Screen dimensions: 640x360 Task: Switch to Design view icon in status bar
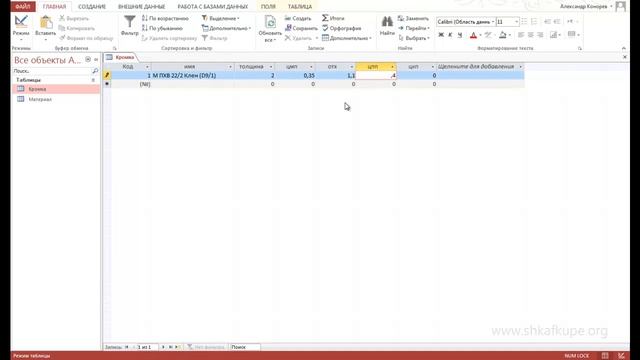pyautogui.click(x=621, y=356)
